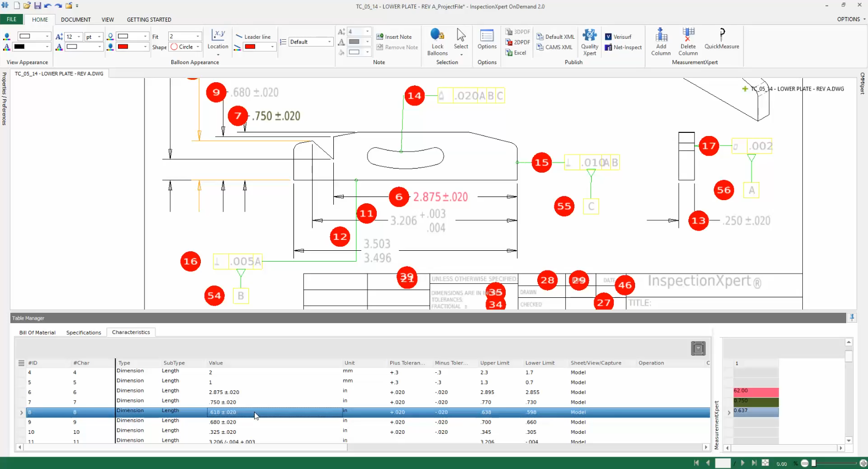Toggle the Leader line option
The width and height of the screenshot is (868, 469).
(254, 36)
